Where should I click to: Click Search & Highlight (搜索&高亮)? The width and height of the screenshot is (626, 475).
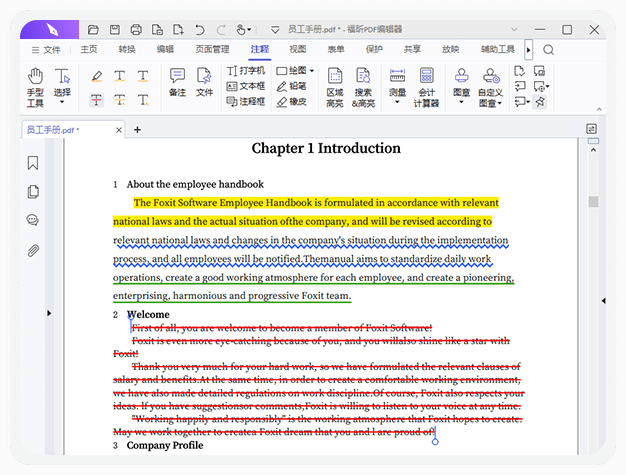click(x=363, y=88)
